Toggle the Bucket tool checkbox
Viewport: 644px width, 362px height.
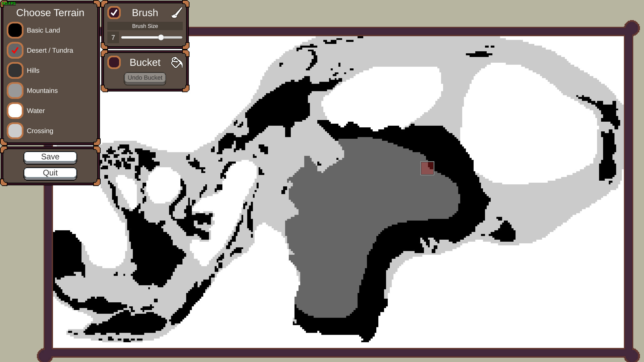(x=114, y=62)
